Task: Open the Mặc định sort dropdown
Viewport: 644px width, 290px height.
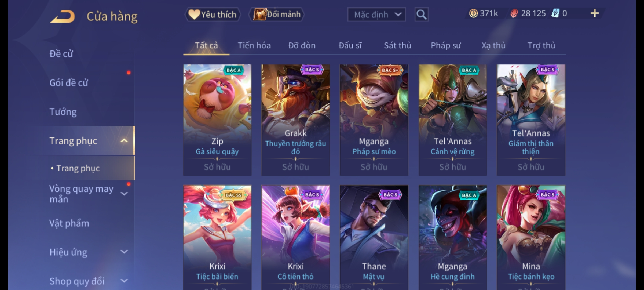Action: [x=376, y=15]
